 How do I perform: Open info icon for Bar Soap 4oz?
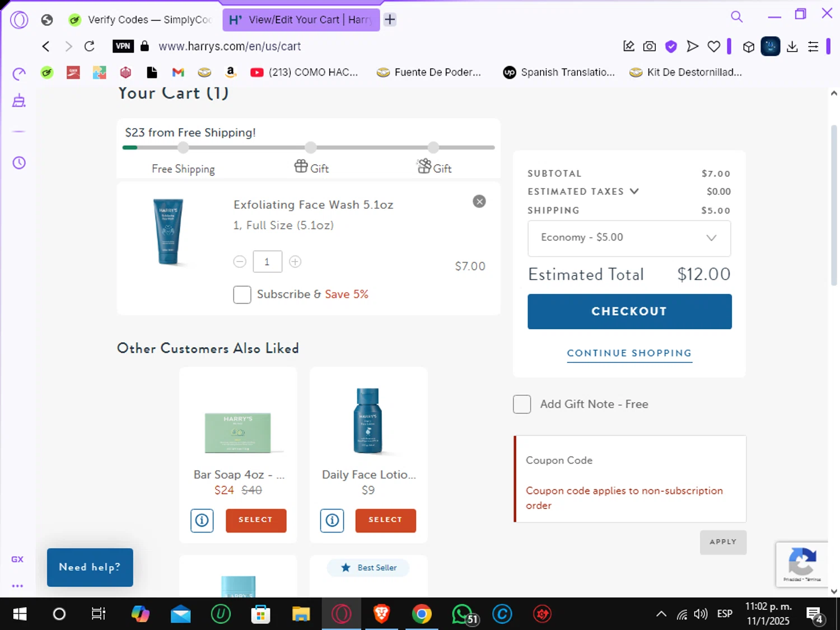pyautogui.click(x=202, y=520)
